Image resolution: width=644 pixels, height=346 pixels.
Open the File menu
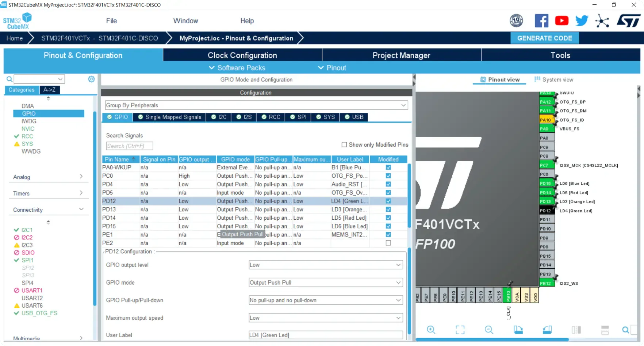(x=111, y=21)
